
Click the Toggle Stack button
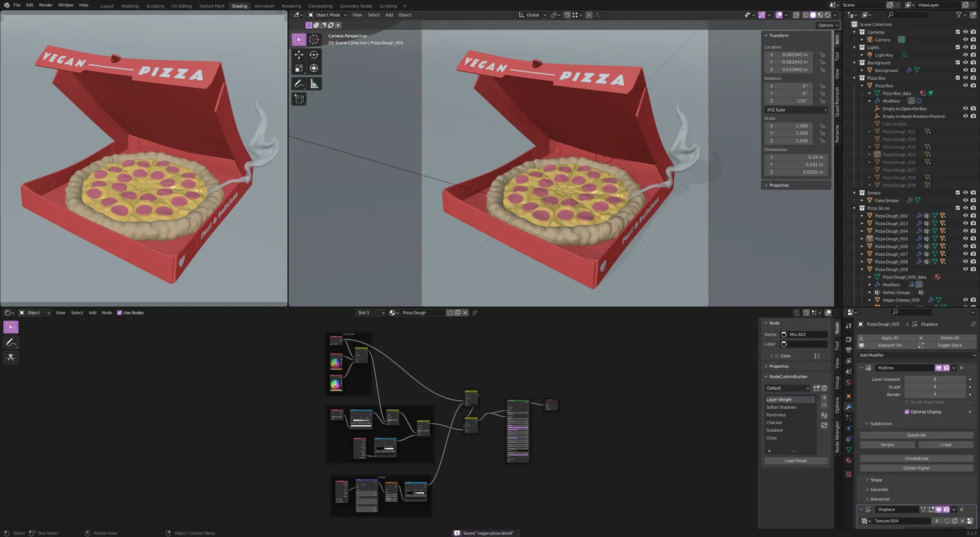947,345
